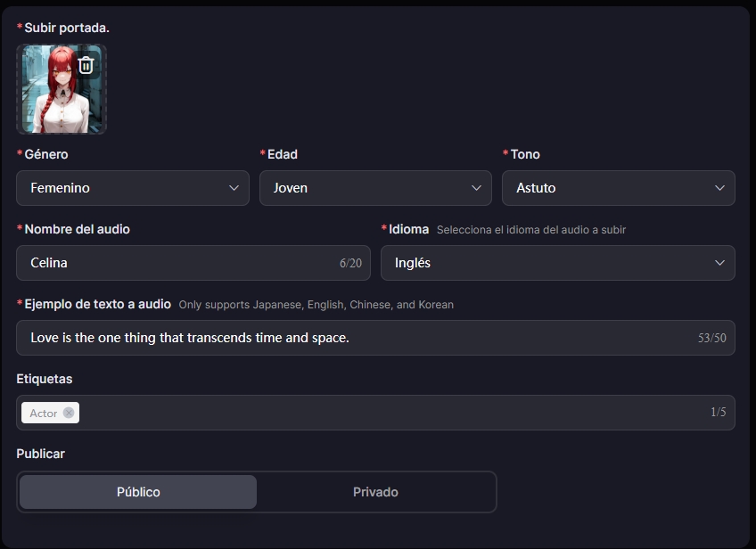This screenshot has width=756, height=549.
Task: Set visibility to Público
Action: 138,492
